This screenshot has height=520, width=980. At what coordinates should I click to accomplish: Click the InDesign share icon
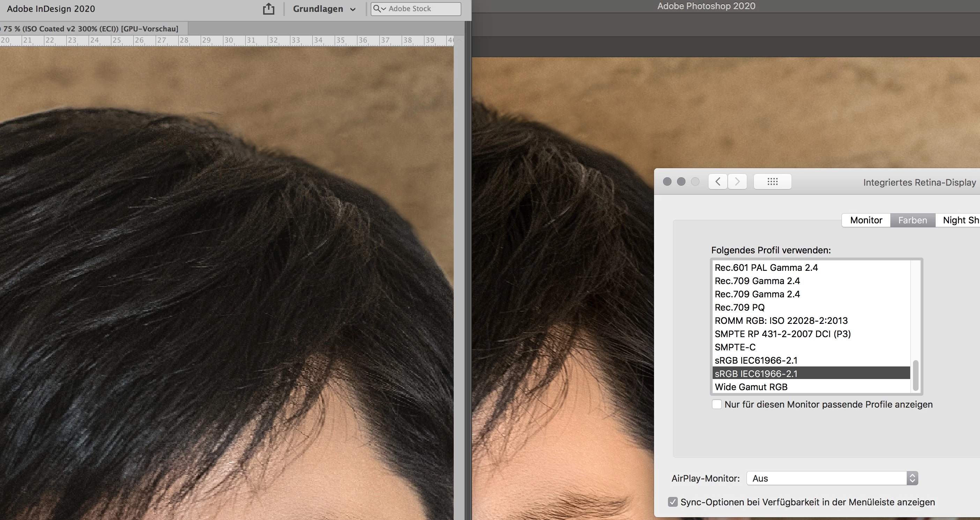tap(269, 9)
